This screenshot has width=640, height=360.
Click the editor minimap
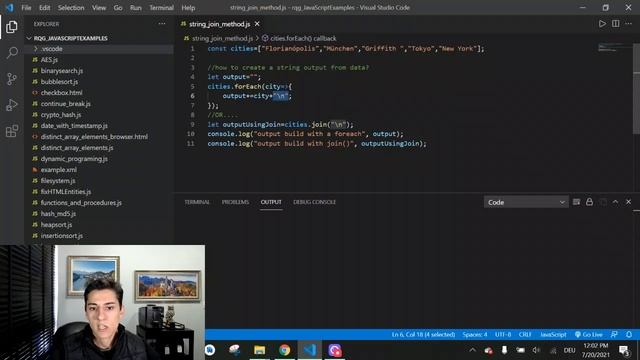615,48
